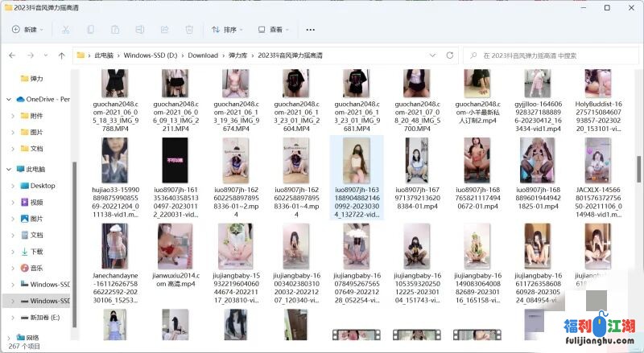Image resolution: width=644 pixels, height=353 pixels.
Task: Click 弹力库 in the address breadcrumb
Action: click(237, 55)
